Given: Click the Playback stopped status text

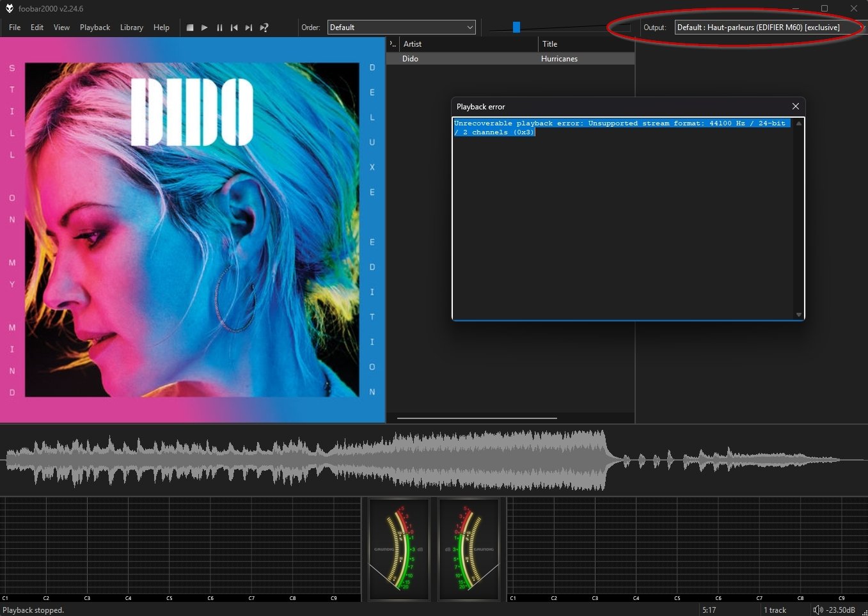Looking at the screenshot, I should [x=33, y=610].
